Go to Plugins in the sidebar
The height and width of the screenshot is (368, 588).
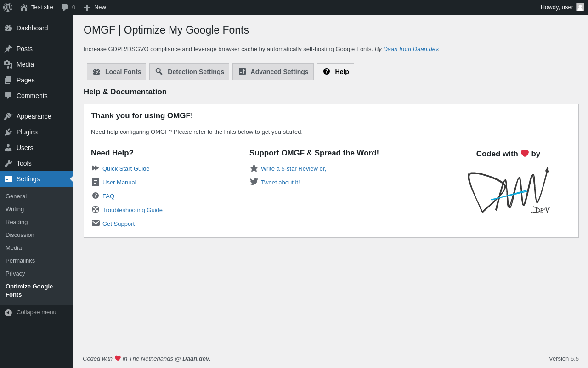[x=27, y=132]
